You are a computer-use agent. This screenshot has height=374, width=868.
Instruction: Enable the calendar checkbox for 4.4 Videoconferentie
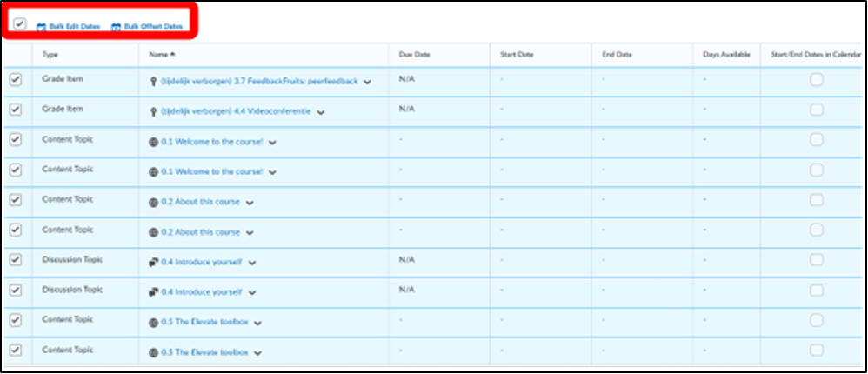(817, 110)
